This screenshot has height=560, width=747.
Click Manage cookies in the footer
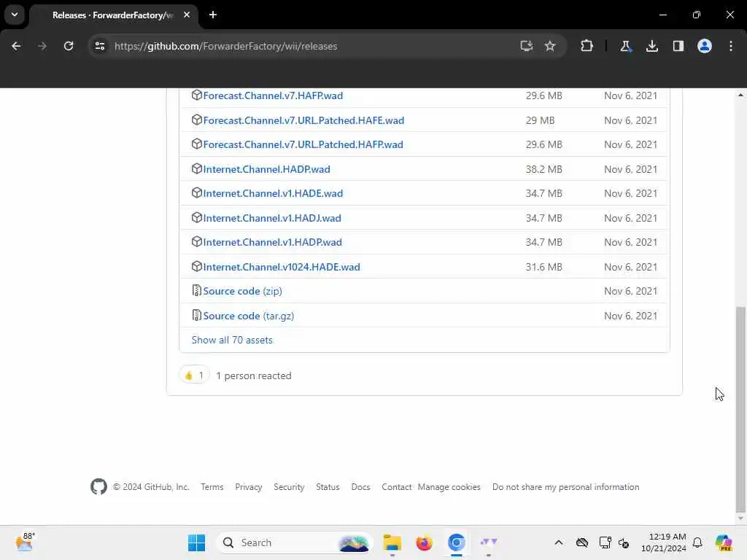tap(449, 487)
